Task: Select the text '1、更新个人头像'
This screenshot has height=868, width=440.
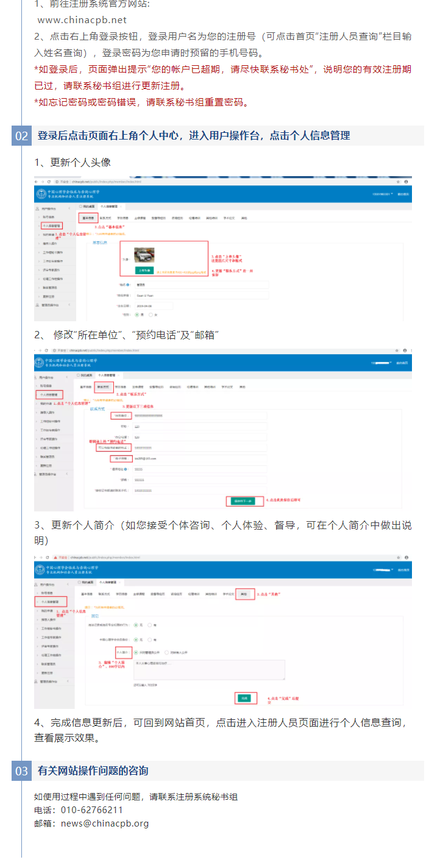Action: point(73,162)
